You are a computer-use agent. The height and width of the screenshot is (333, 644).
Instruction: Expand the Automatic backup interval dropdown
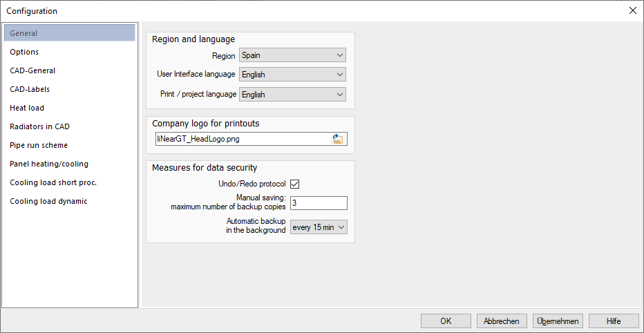click(x=319, y=227)
